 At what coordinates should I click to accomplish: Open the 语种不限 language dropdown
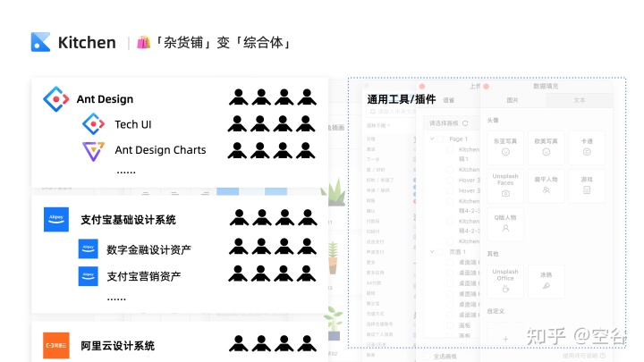377,125
